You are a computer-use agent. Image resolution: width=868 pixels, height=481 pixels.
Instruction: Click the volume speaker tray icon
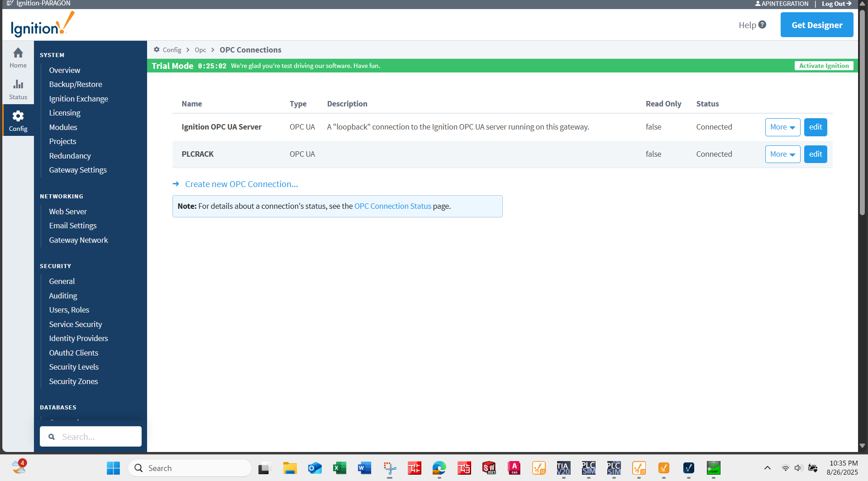point(798,468)
